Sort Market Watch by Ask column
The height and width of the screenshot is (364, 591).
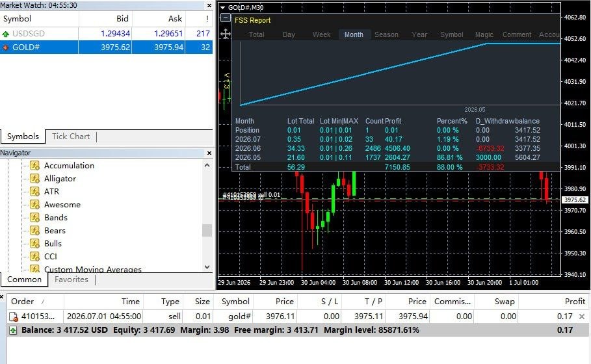click(159, 19)
